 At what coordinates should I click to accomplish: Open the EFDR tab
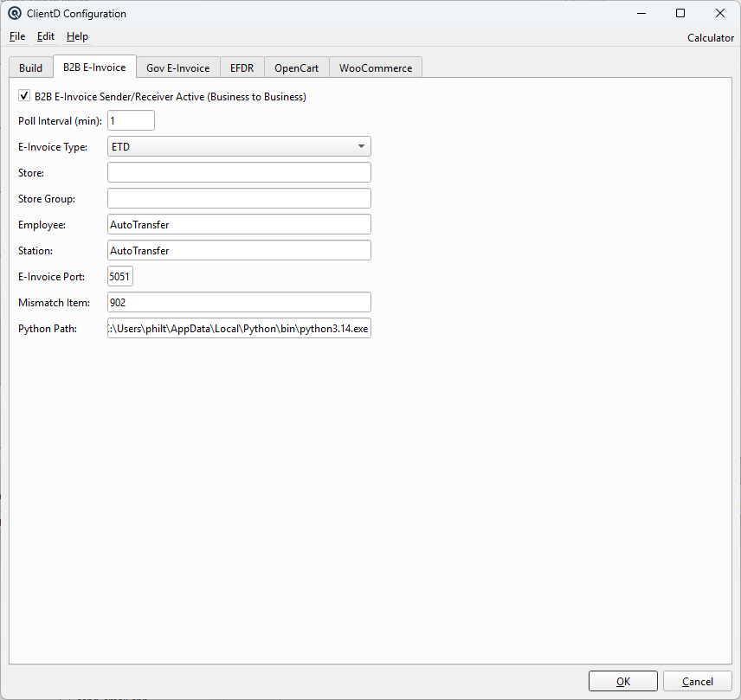point(242,68)
